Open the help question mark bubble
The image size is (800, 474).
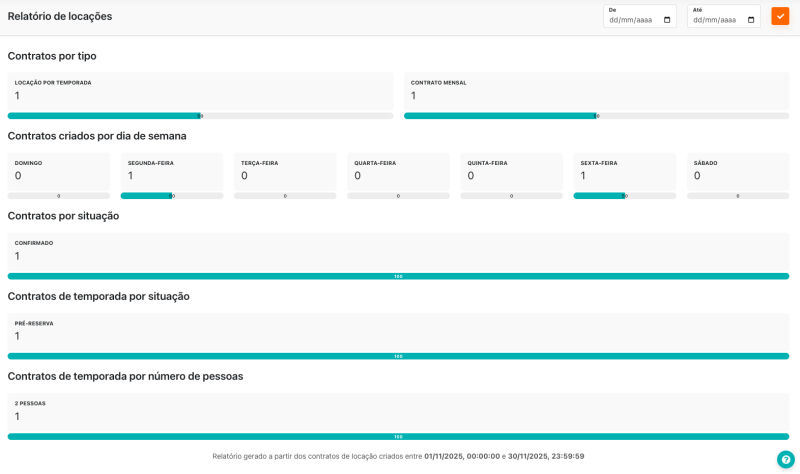[785, 459]
